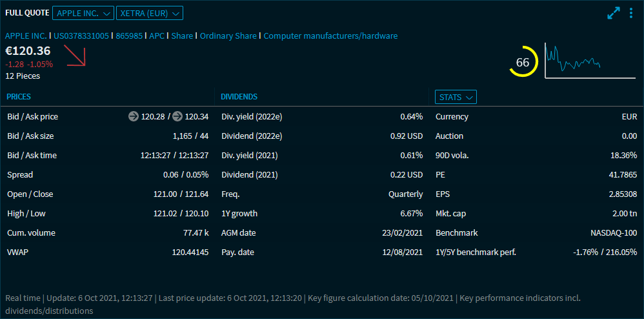Viewport: 644px width, 319px height.
Task: Open the XETRA (EUR) exchange dropdown
Action: 150,13
